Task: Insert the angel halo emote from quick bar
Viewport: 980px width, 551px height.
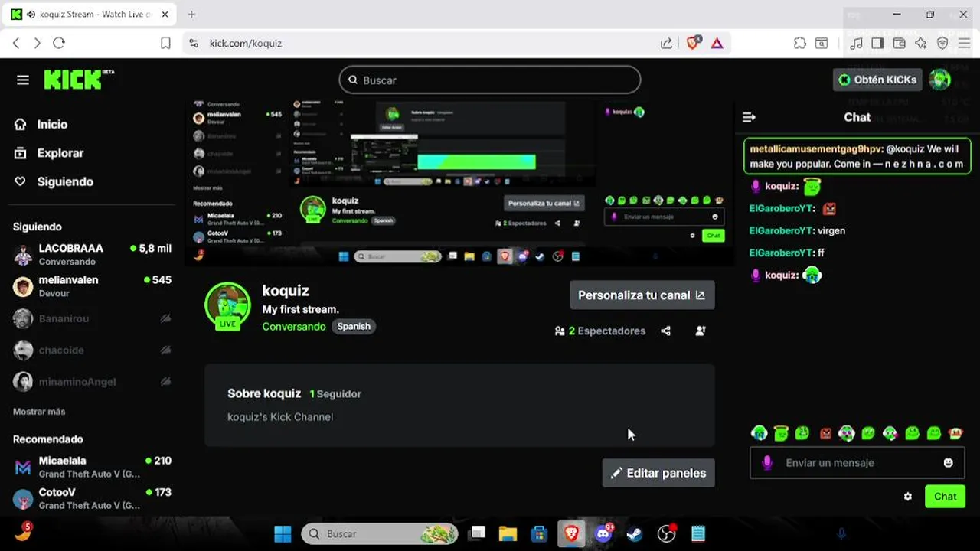Action: (x=781, y=434)
